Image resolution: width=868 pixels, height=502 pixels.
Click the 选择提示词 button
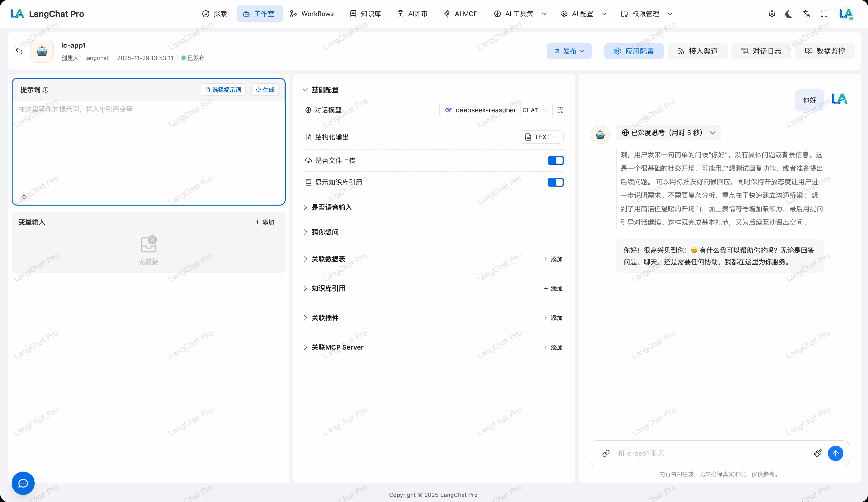click(x=223, y=90)
